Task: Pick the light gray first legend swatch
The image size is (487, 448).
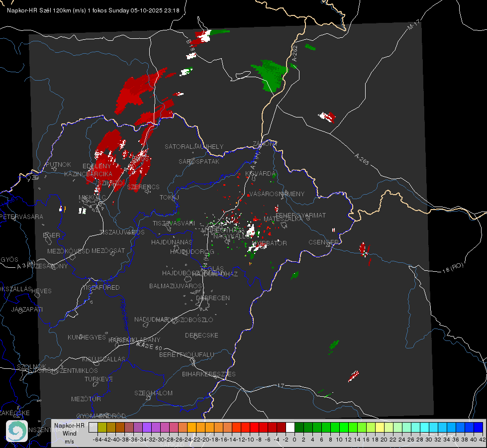Action: coord(93,428)
